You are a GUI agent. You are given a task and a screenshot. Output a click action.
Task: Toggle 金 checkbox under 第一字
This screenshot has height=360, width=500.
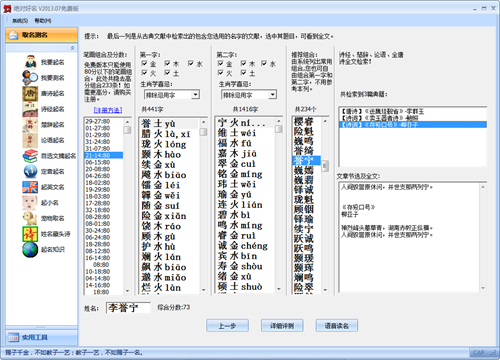pos(144,63)
